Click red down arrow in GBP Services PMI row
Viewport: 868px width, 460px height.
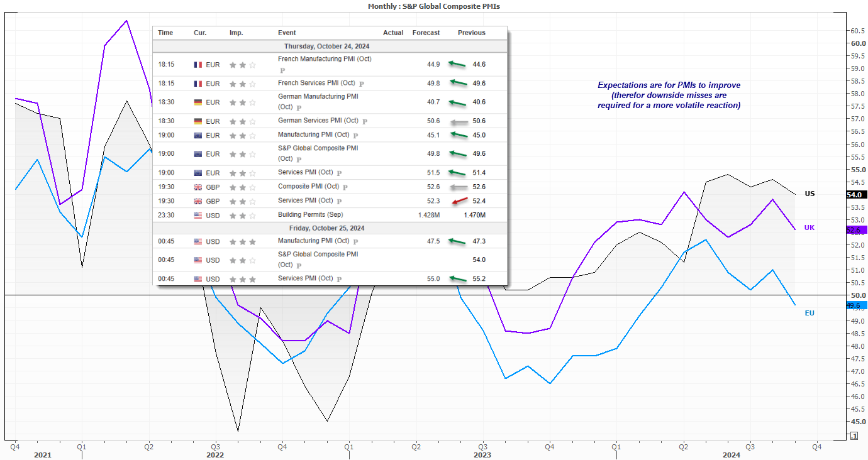(x=459, y=201)
